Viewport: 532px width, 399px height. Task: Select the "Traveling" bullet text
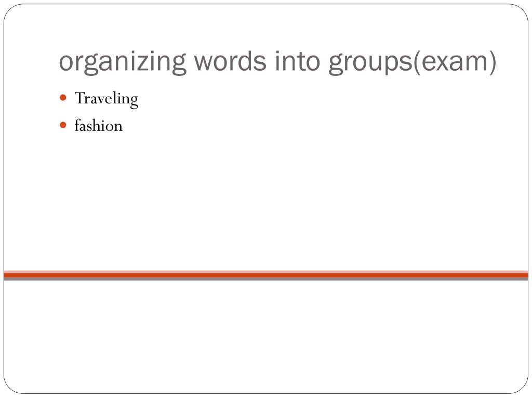pos(106,99)
